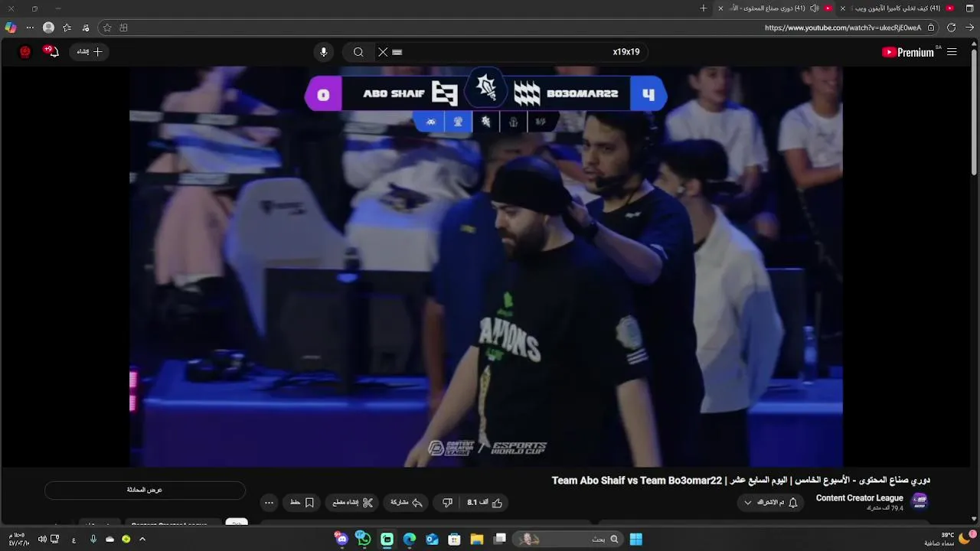Screen dimensions: 980x551
Task: Refresh the current page
Action: point(951,28)
